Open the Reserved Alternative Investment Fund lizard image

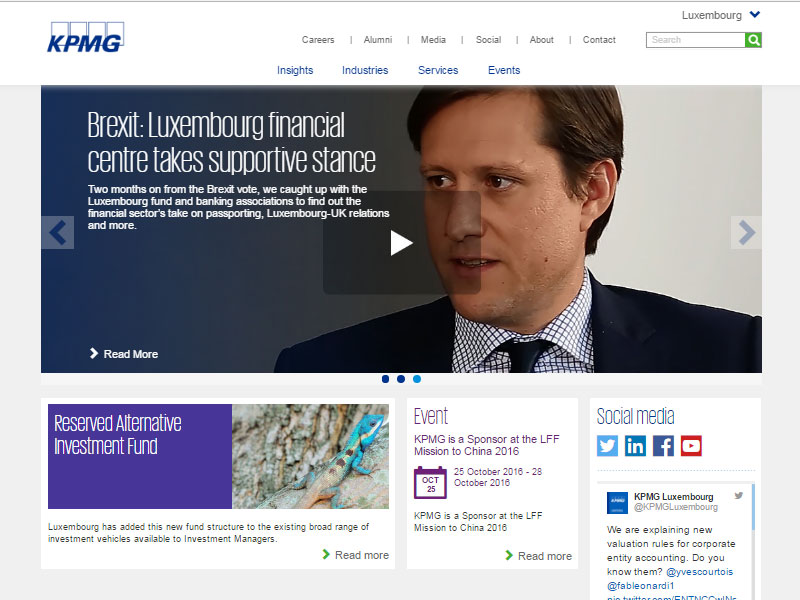pyautogui.click(x=310, y=457)
